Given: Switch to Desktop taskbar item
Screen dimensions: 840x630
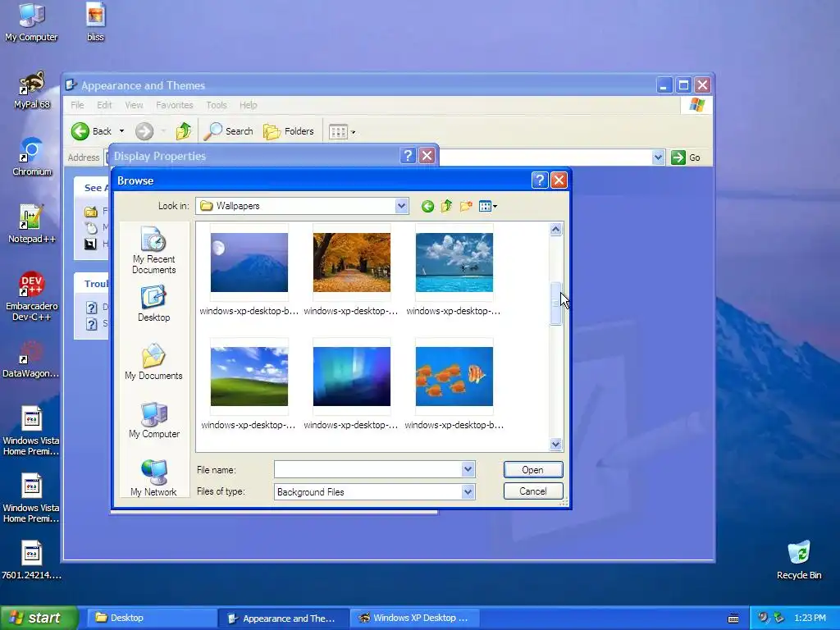Looking at the screenshot, I should click(x=152, y=618).
